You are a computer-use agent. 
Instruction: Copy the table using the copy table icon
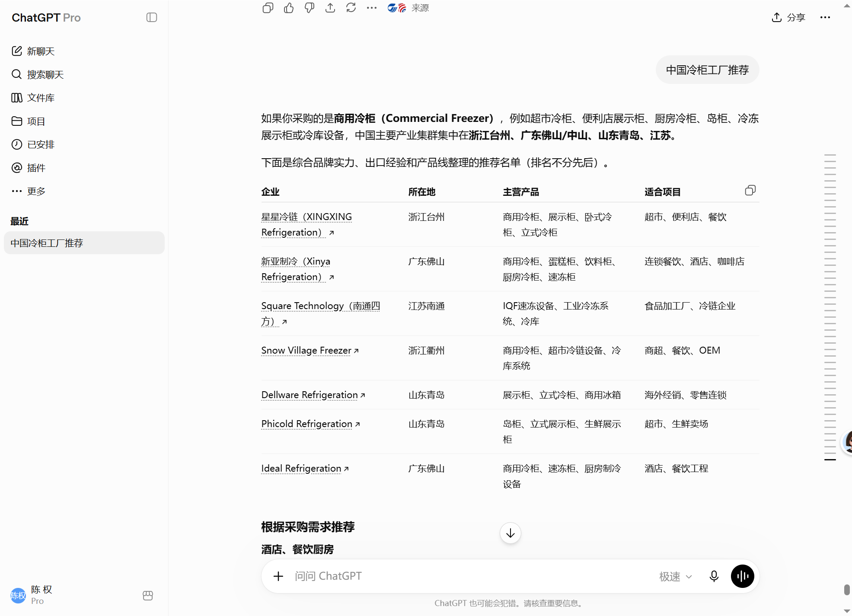[x=750, y=191]
